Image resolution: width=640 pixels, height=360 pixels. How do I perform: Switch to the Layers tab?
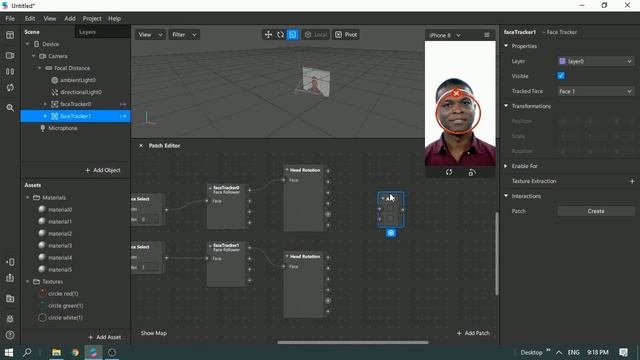(87, 32)
